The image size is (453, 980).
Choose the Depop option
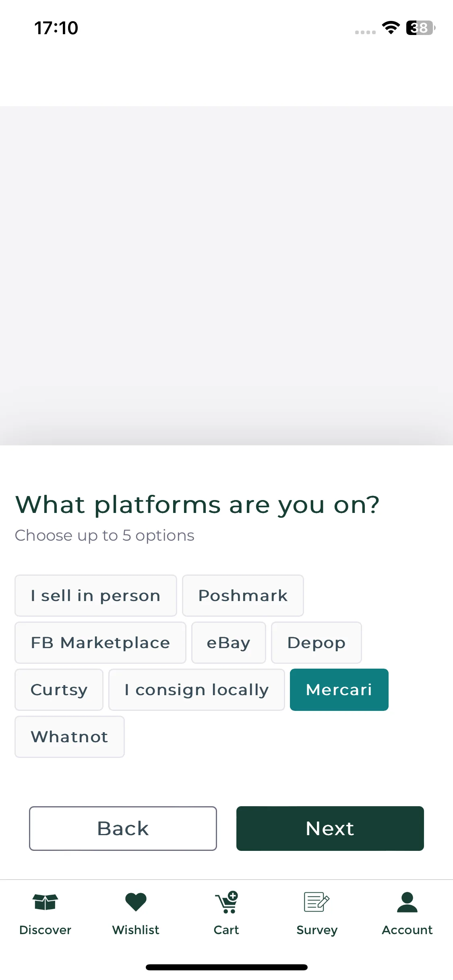click(x=316, y=642)
